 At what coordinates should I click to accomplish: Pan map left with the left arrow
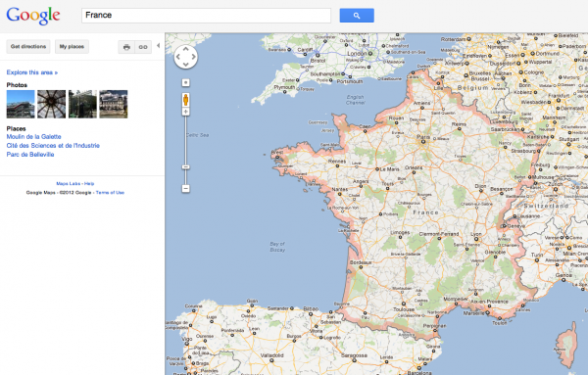click(178, 57)
